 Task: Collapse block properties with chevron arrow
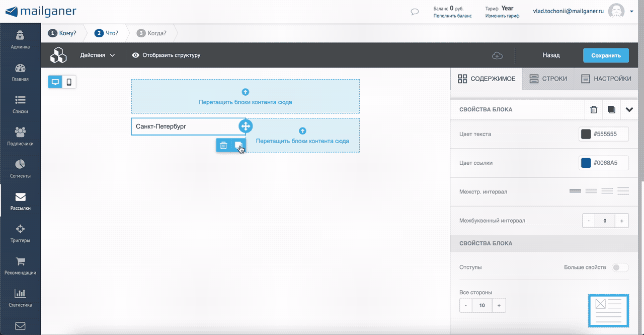(x=629, y=109)
